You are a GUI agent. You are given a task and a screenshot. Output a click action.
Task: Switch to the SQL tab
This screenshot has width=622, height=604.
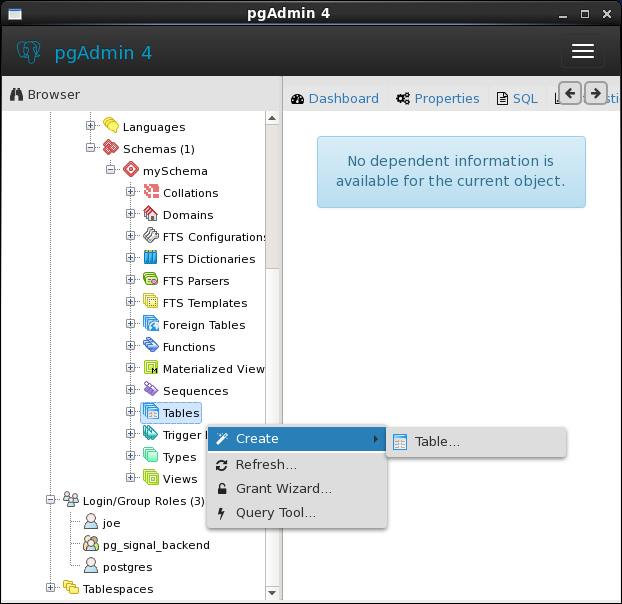tap(517, 98)
